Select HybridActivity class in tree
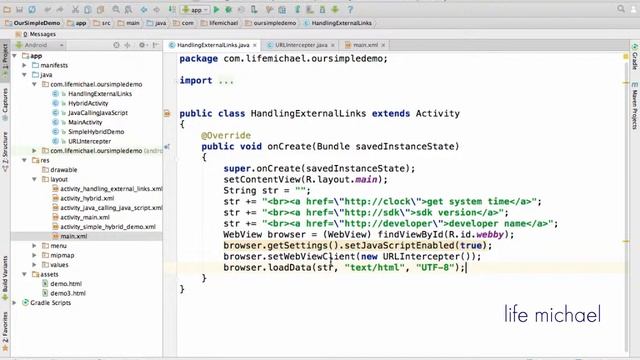 click(x=88, y=103)
